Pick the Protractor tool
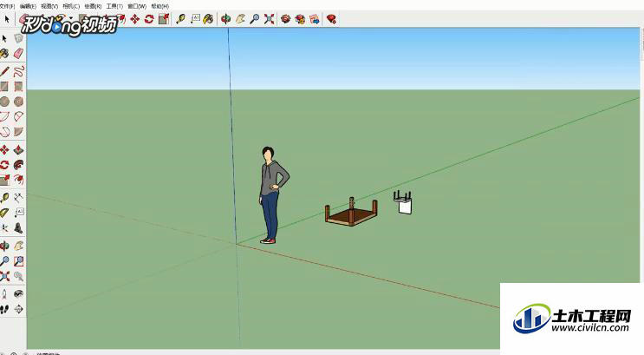The width and height of the screenshot is (644, 355). [4, 213]
